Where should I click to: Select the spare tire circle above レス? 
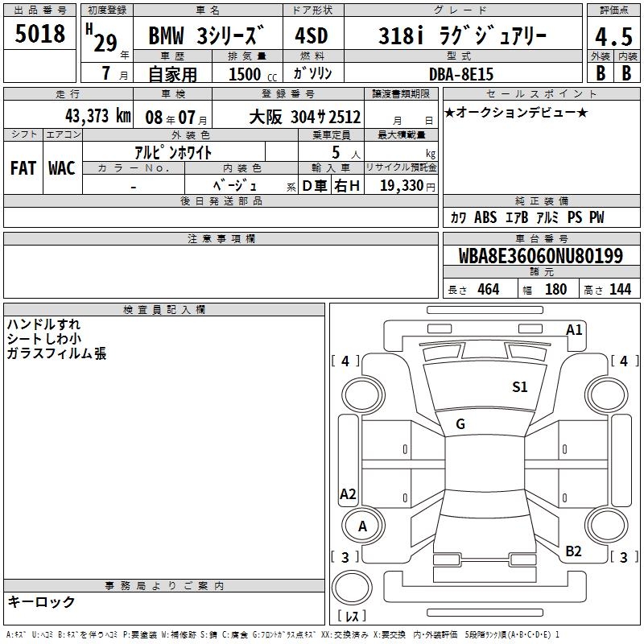pos(352,588)
